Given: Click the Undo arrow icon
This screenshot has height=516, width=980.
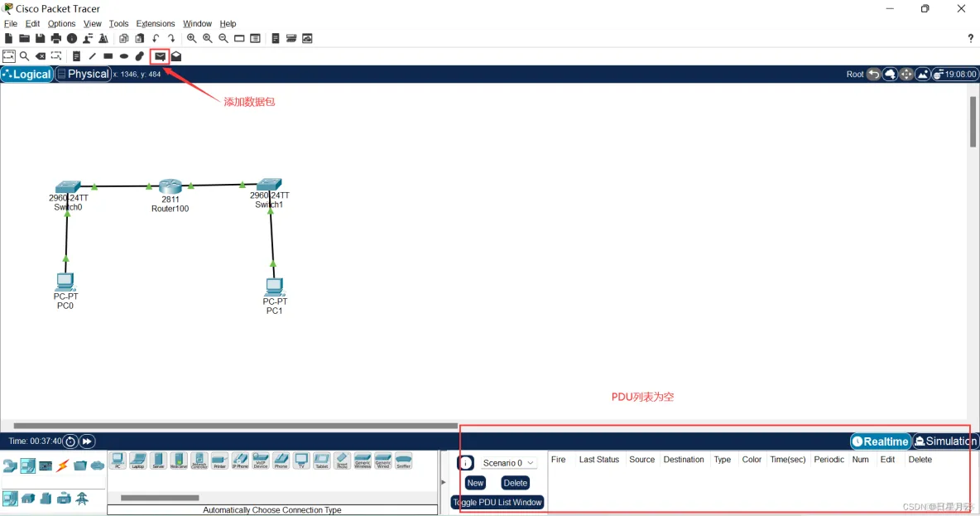Looking at the screenshot, I should click(x=156, y=39).
